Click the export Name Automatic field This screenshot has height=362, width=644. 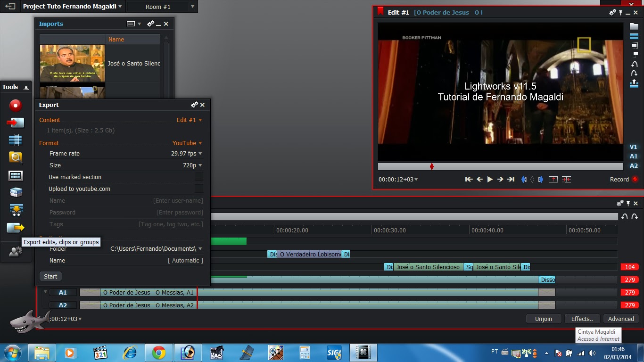(x=186, y=260)
